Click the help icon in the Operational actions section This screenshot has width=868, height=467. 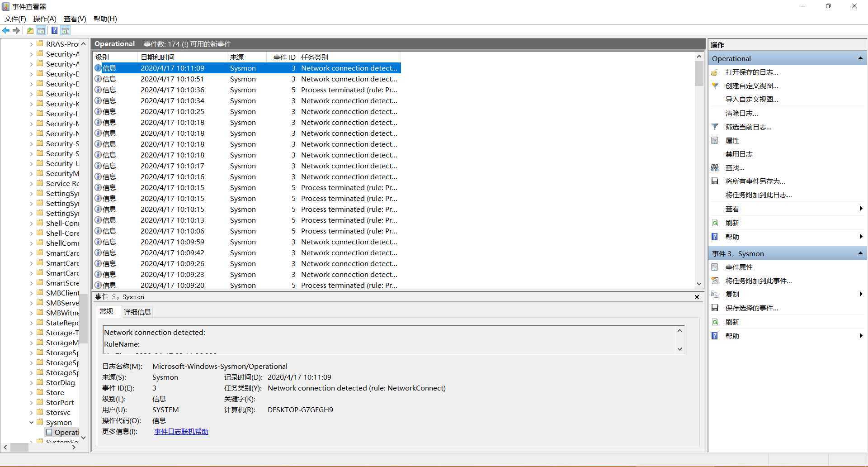coord(715,237)
